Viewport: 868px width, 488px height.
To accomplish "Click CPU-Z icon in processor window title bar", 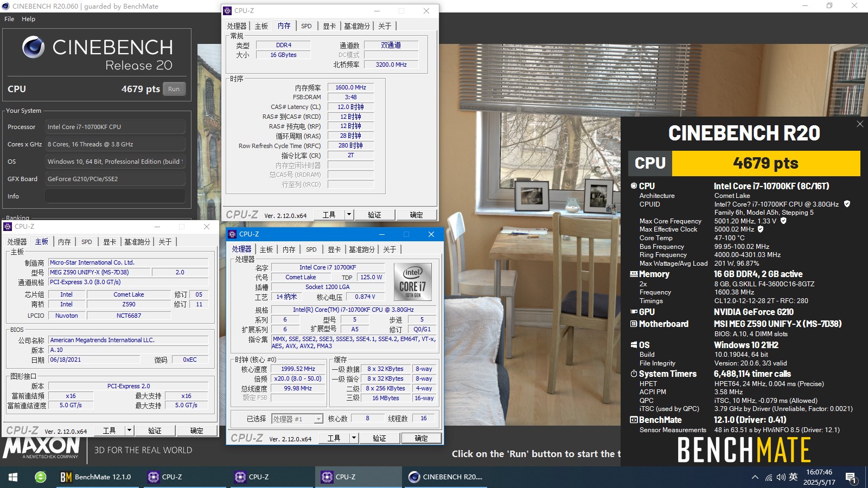I will (x=233, y=234).
